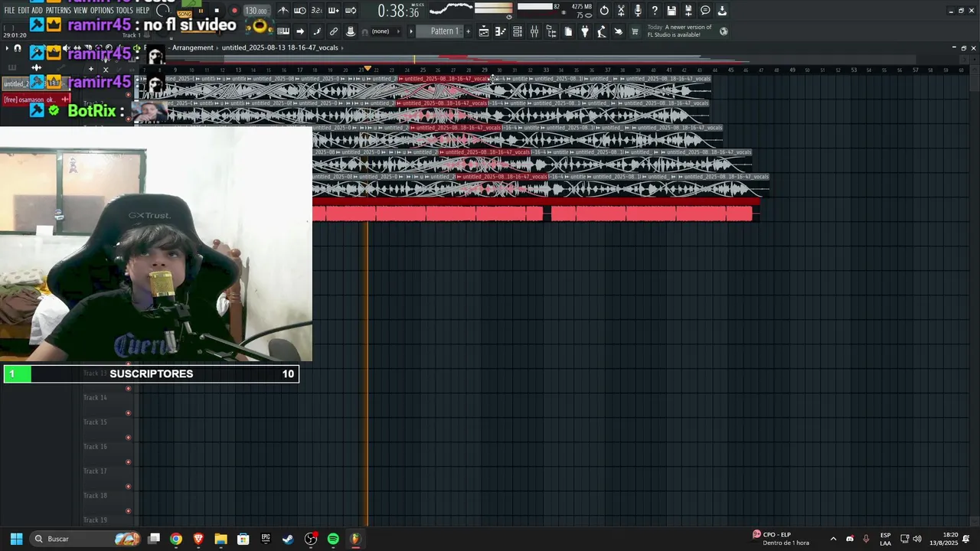Image resolution: width=980 pixels, height=551 pixels.
Task: Click the stop playback button
Action: coord(217,11)
